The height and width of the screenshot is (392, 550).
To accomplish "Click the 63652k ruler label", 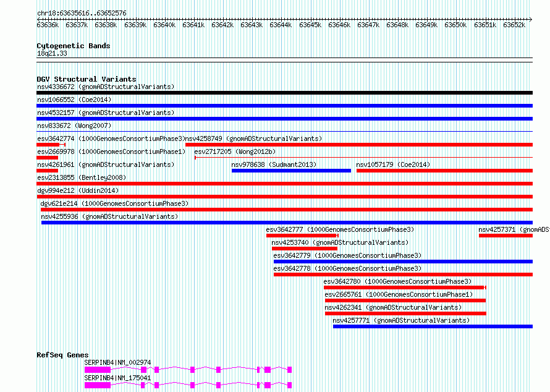I will pyautogui.click(x=514, y=25).
